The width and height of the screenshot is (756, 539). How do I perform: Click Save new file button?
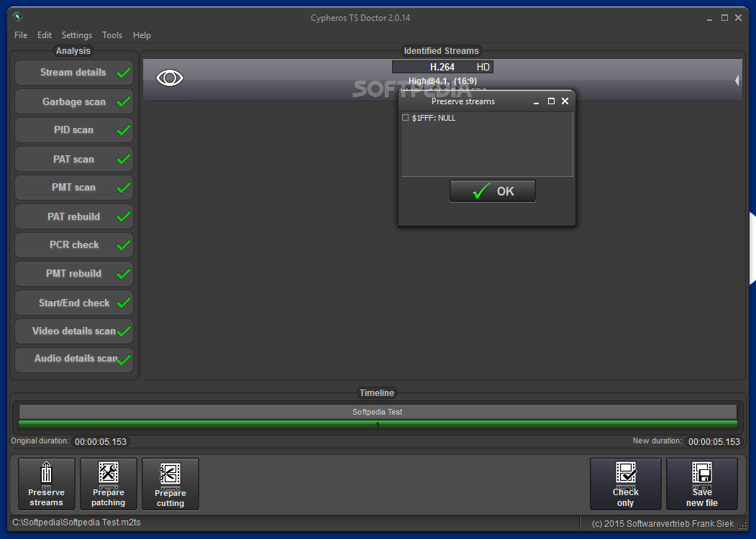tap(702, 484)
